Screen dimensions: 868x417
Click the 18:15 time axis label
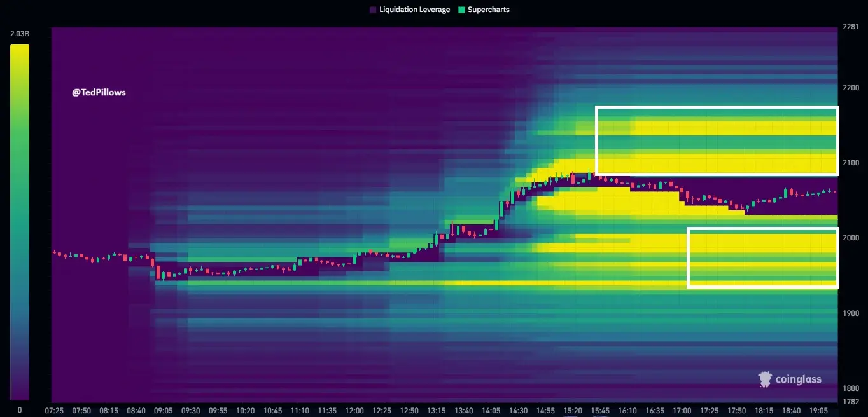[764, 411]
